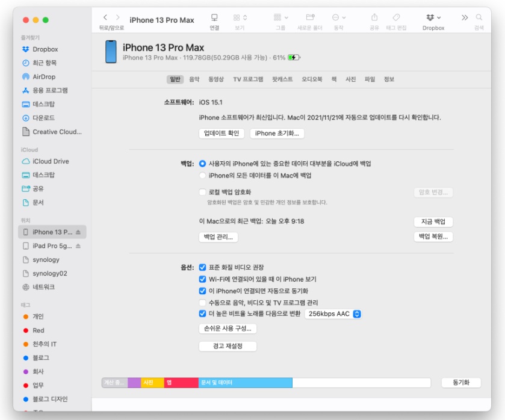Open the Dropbox toolbar icon

(x=430, y=17)
